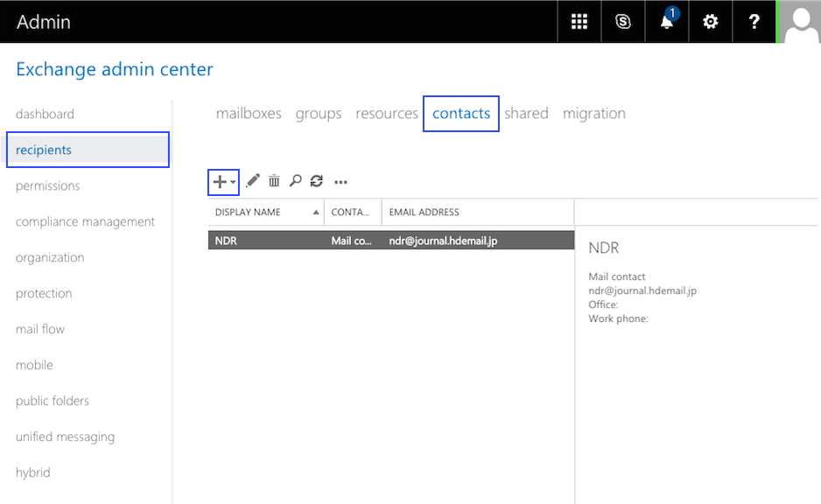
Task: Click the Work phone field in details pane
Action: coord(618,318)
